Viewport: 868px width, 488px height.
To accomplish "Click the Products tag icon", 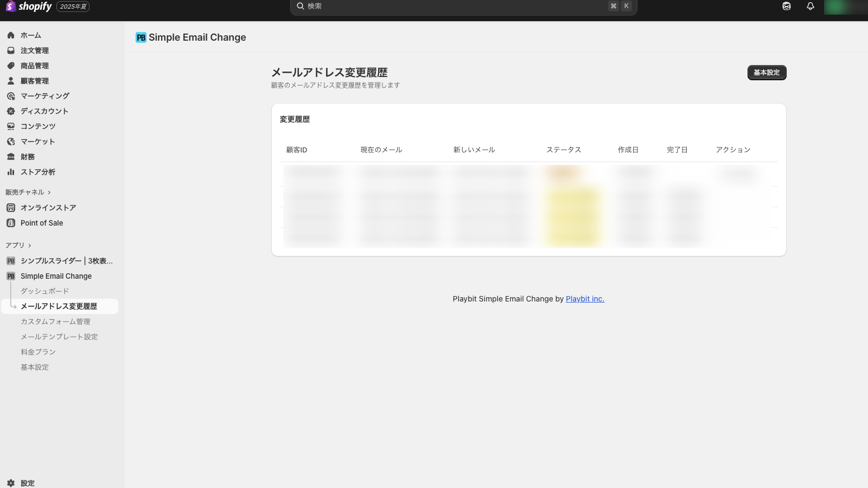I will pos(11,66).
